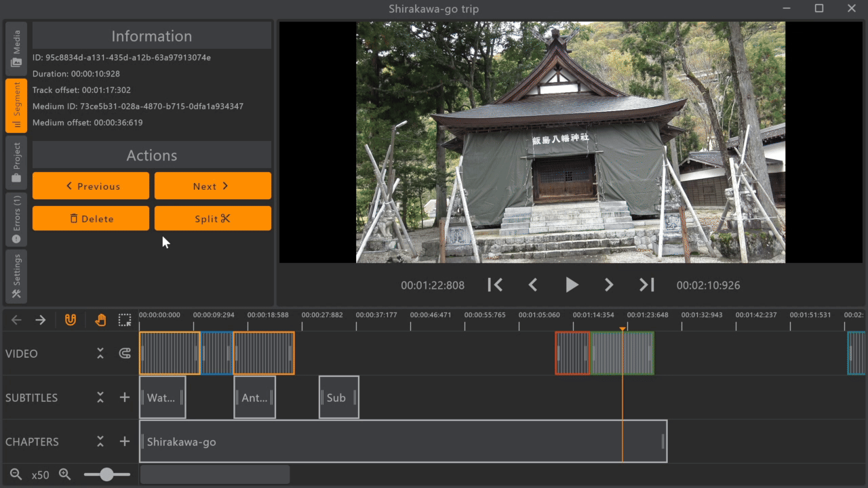Viewport: 868px width, 488px height.
Task: Skip to the end of the video
Action: point(647,285)
